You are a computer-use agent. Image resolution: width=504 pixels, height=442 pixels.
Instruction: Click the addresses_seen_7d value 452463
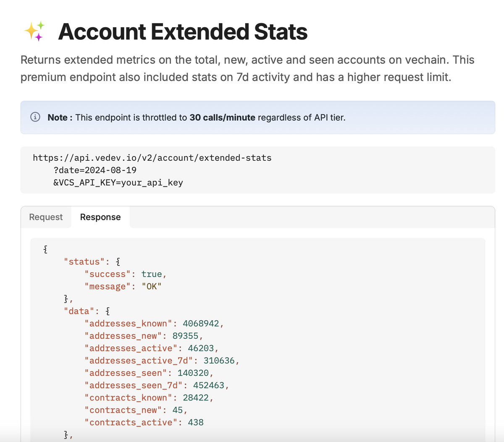click(x=209, y=385)
